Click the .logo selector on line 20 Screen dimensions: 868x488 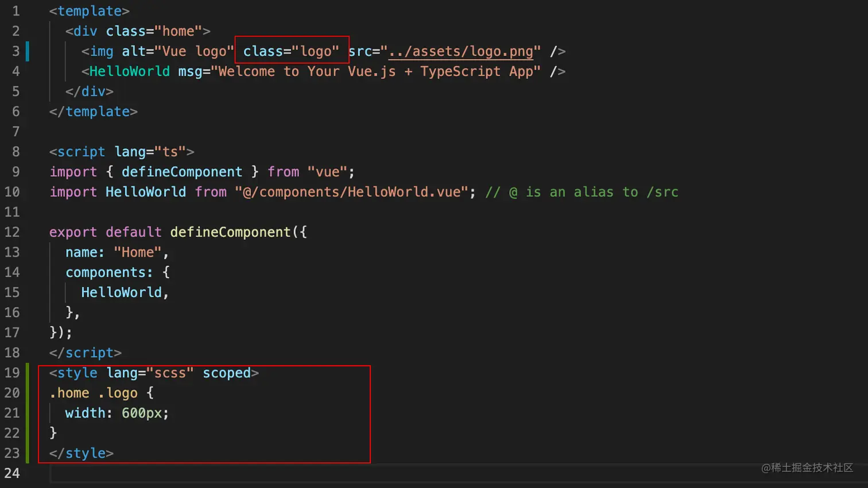tap(118, 393)
